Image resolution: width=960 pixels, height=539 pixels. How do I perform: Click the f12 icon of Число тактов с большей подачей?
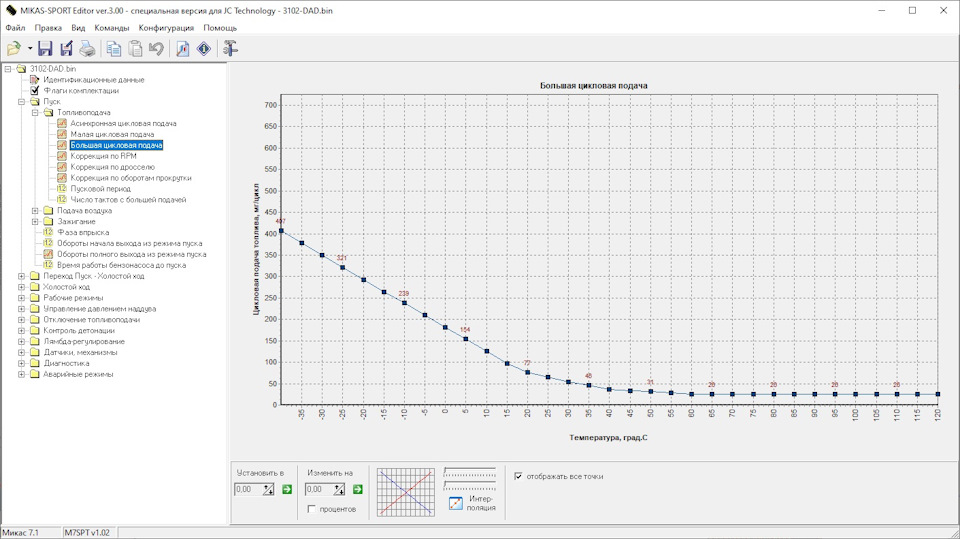[62, 200]
